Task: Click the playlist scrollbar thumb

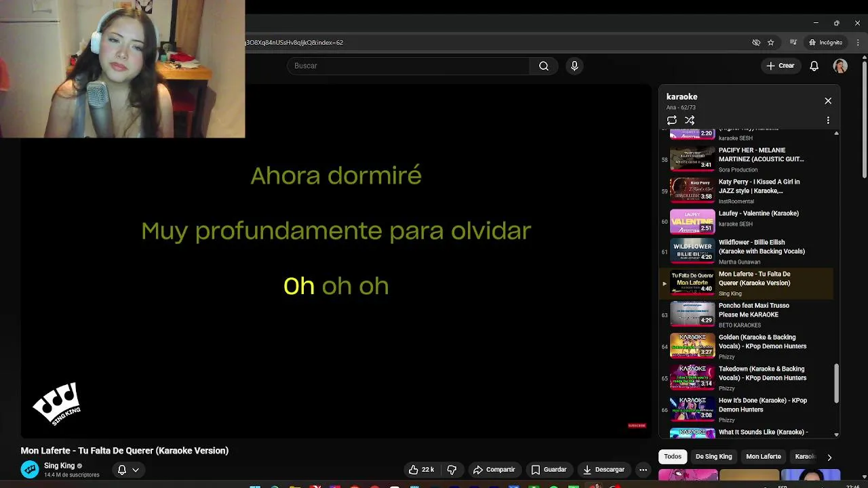Action: click(x=836, y=384)
